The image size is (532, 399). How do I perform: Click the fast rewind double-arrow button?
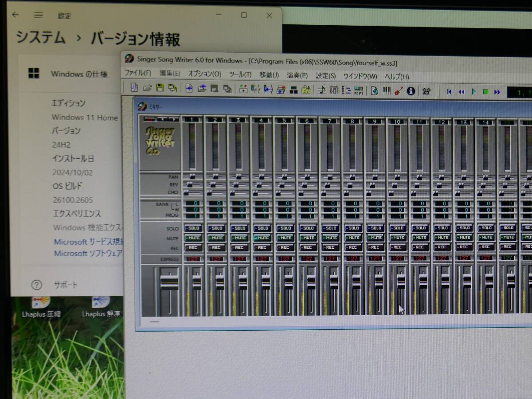coord(461,92)
